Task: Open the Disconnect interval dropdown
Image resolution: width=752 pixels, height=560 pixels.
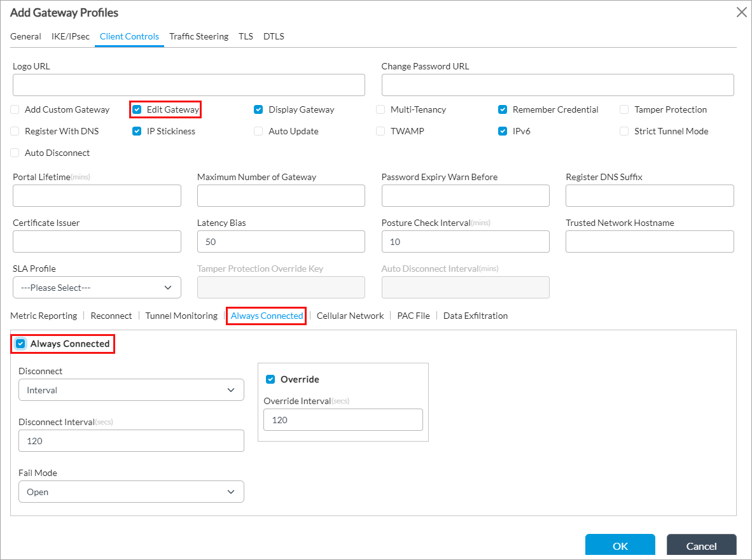Action: [x=131, y=389]
